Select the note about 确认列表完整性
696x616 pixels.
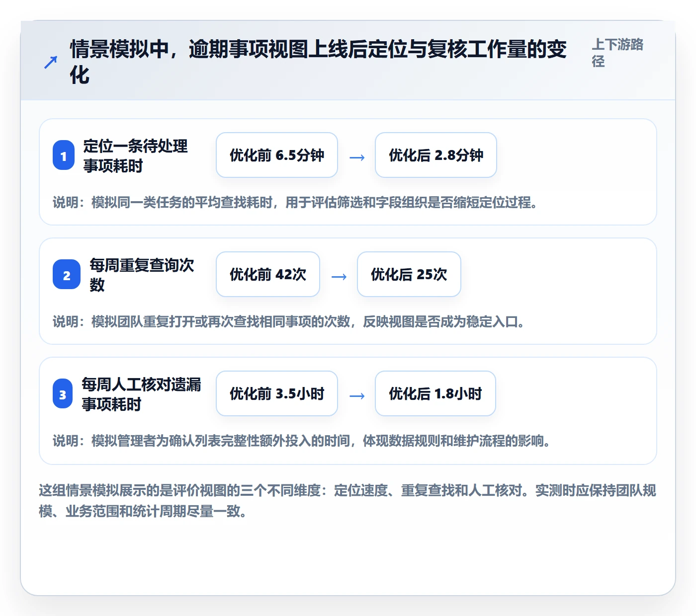click(302, 441)
